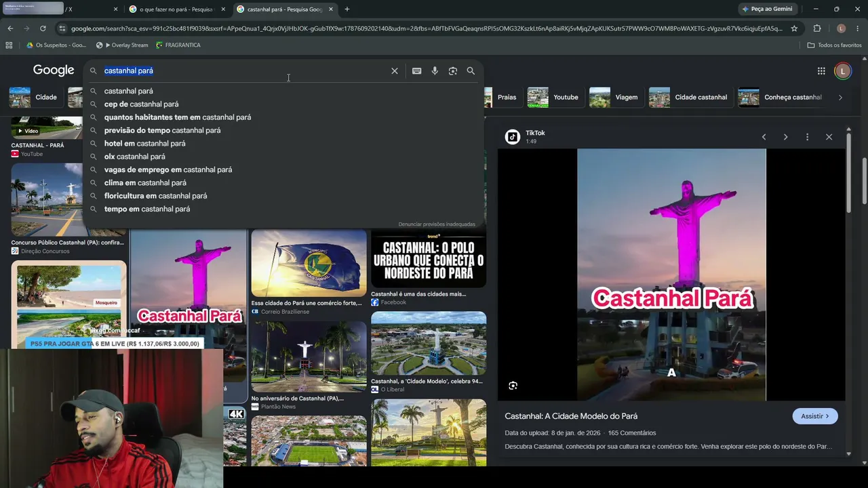Open 'Peça ao Gemini' button
868x488 pixels.
pos(767,9)
